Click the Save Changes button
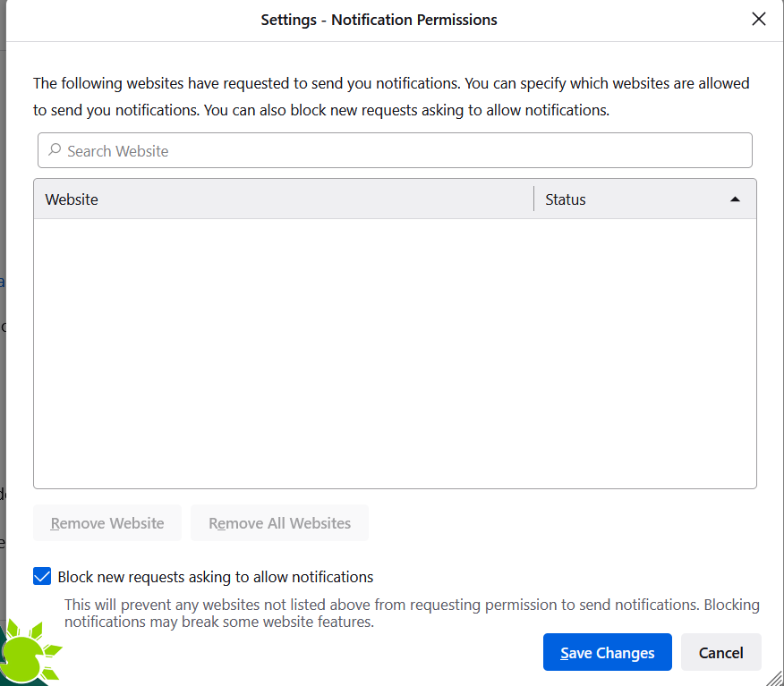The image size is (784, 686). tap(607, 652)
